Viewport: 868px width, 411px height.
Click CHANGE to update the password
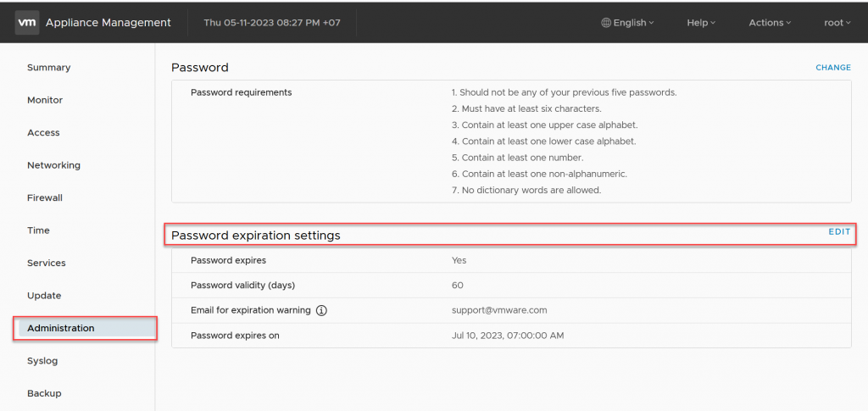point(832,68)
